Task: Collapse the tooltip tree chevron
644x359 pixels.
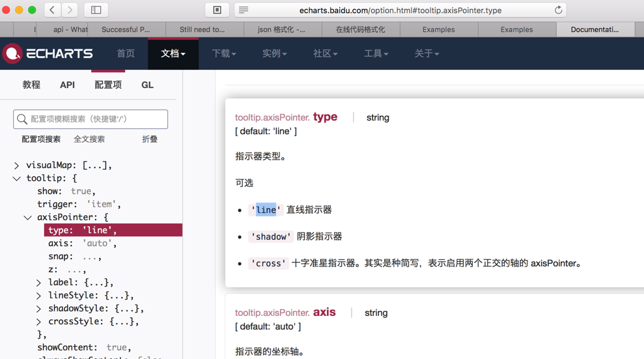Action: [16, 179]
